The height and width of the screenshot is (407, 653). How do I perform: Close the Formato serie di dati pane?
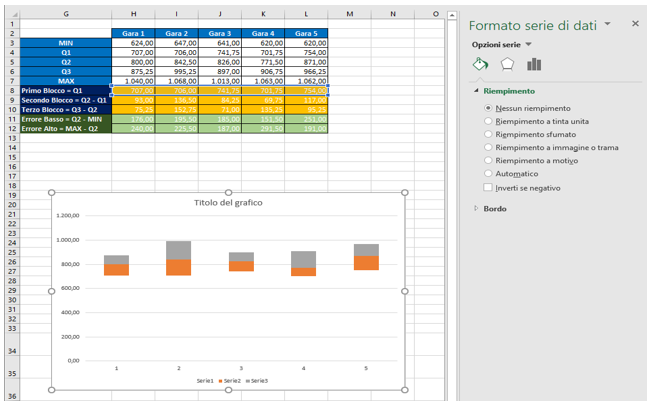pos(636,22)
